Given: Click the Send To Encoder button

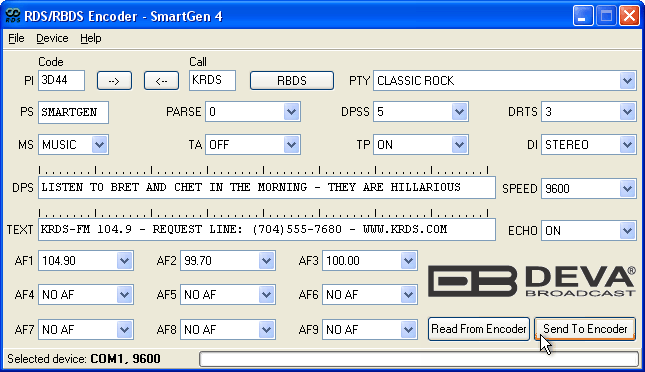Looking at the screenshot, I should point(585,329).
